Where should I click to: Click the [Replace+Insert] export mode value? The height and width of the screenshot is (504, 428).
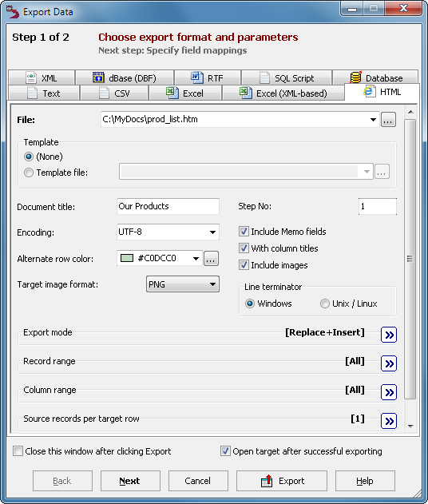(x=325, y=332)
